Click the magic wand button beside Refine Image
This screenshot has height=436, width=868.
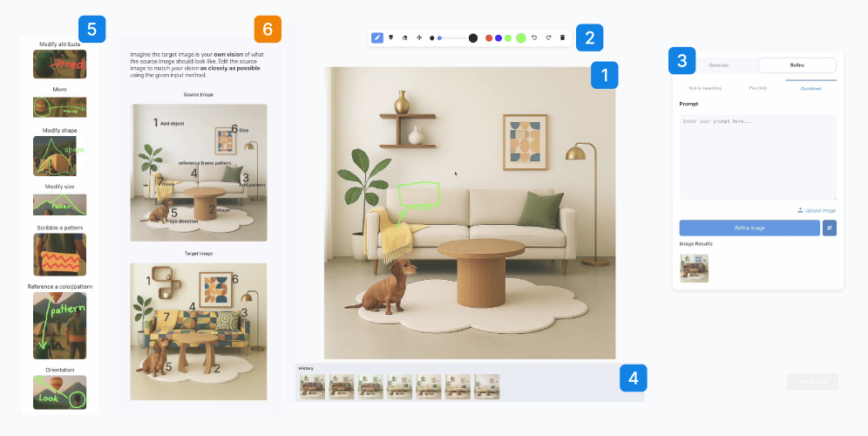pyautogui.click(x=830, y=228)
